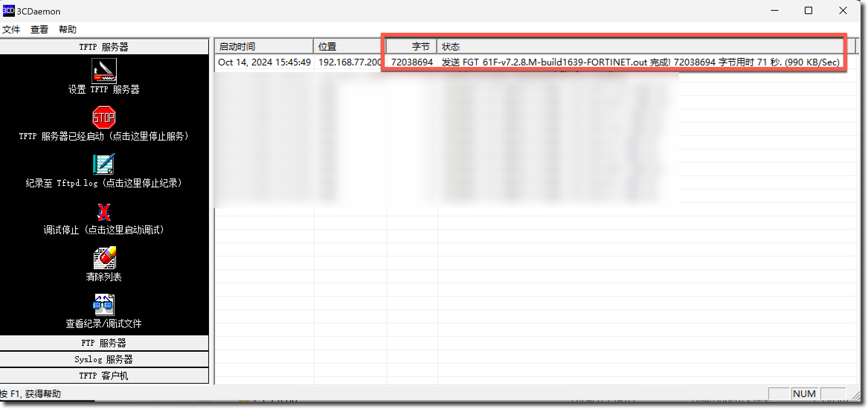Screen dimensions: 868x409
Task: Click the 查看纪录/调试文件 label
Action: [x=104, y=324]
